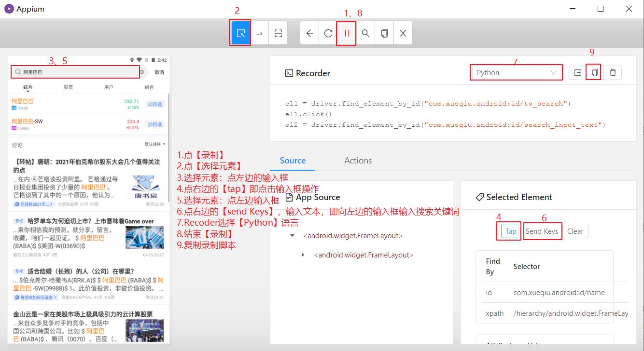The width and height of the screenshot is (644, 351).
Task: Collapse the top android.widget.FrameLayout node
Action: pyautogui.click(x=292, y=236)
